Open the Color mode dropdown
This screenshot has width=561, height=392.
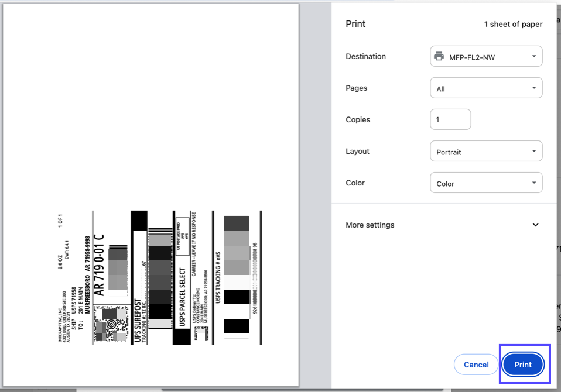486,183
